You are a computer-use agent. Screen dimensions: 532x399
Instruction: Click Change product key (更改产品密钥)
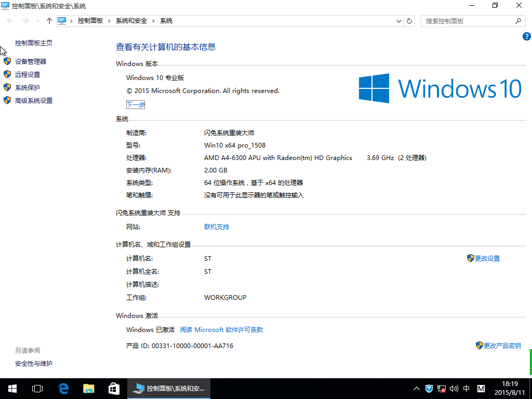(x=502, y=345)
